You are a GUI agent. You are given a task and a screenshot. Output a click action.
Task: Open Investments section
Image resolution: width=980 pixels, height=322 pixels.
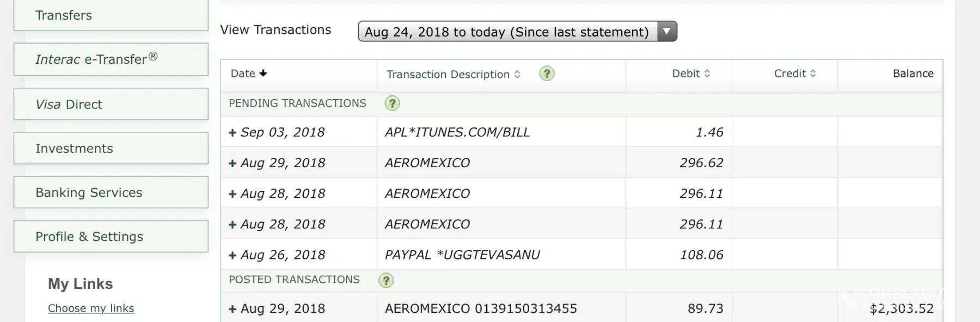(x=111, y=148)
